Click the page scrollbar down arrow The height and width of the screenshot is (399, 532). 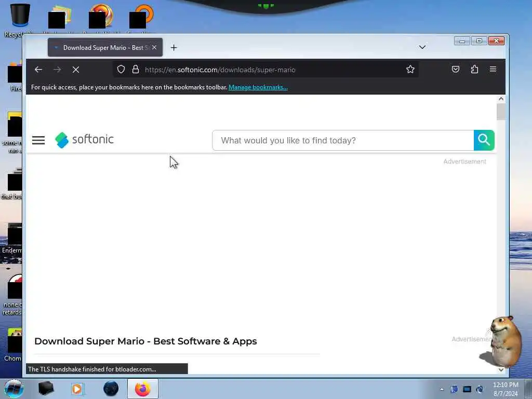(x=501, y=370)
